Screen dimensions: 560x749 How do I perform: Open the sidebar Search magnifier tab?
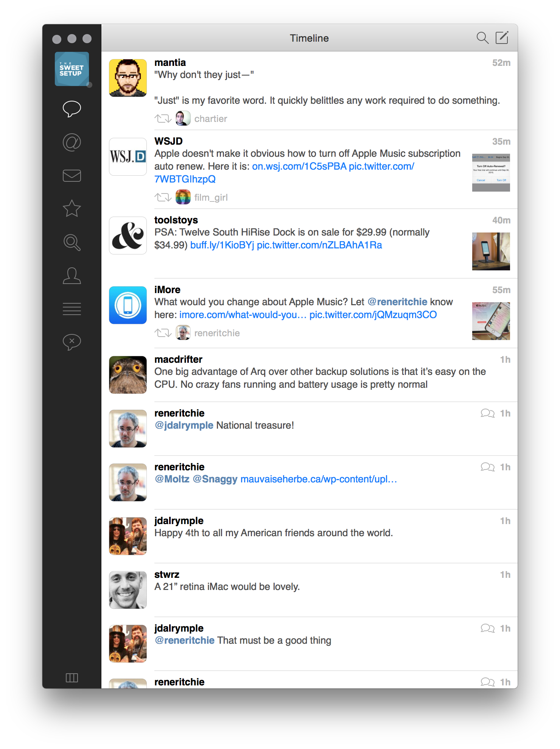[x=72, y=242]
